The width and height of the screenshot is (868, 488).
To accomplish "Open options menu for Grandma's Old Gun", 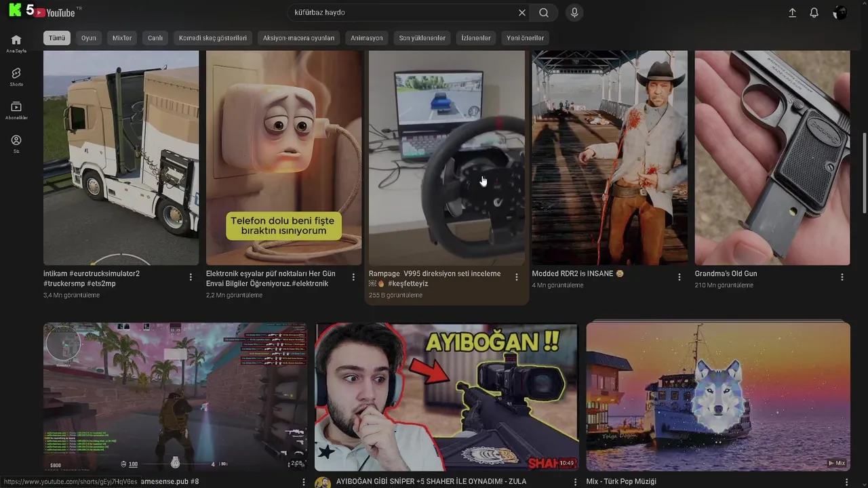I will [842, 277].
